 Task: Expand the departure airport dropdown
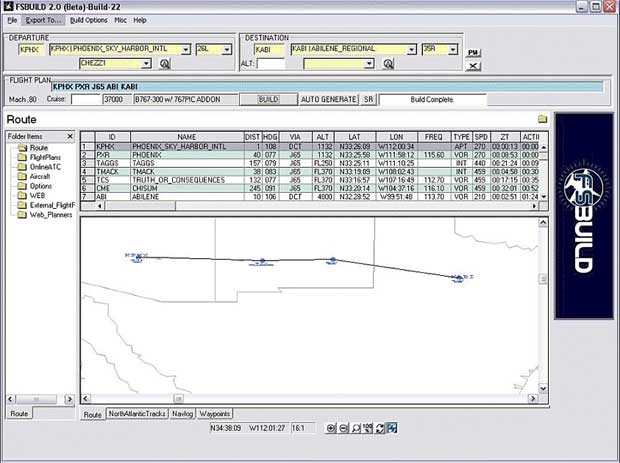click(185, 49)
